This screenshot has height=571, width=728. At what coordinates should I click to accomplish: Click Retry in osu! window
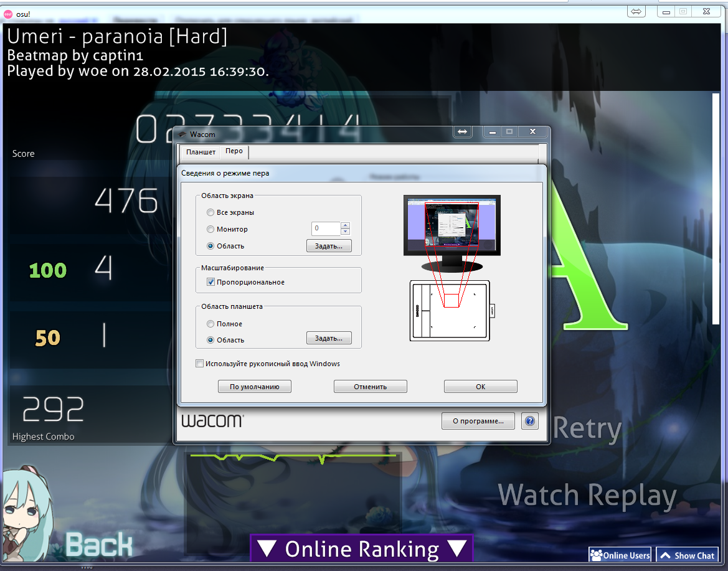tap(587, 428)
